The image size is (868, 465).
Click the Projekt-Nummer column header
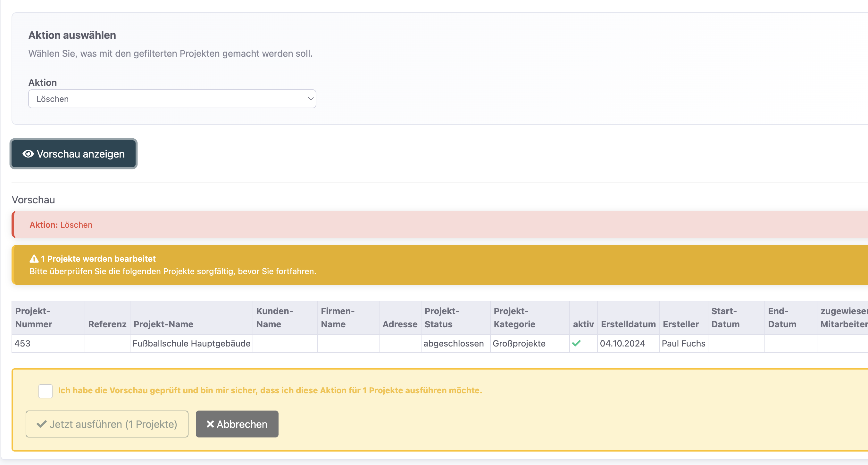pos(34,317)
